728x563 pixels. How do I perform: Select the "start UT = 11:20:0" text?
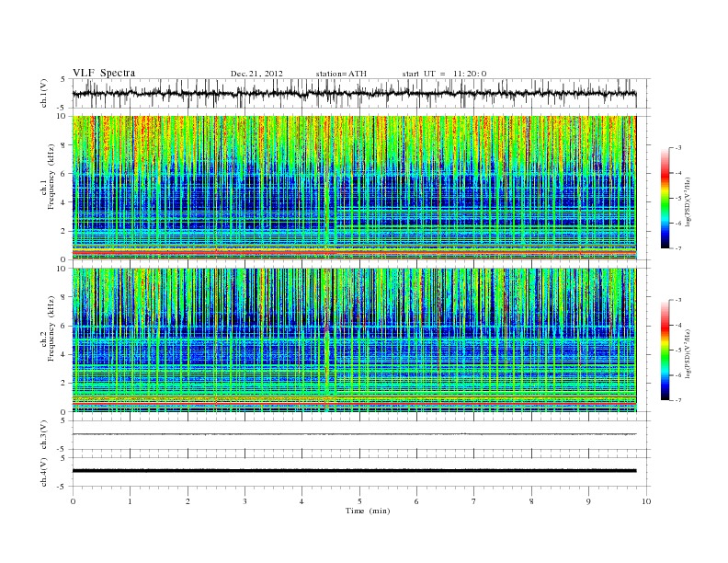coord(444,74)
